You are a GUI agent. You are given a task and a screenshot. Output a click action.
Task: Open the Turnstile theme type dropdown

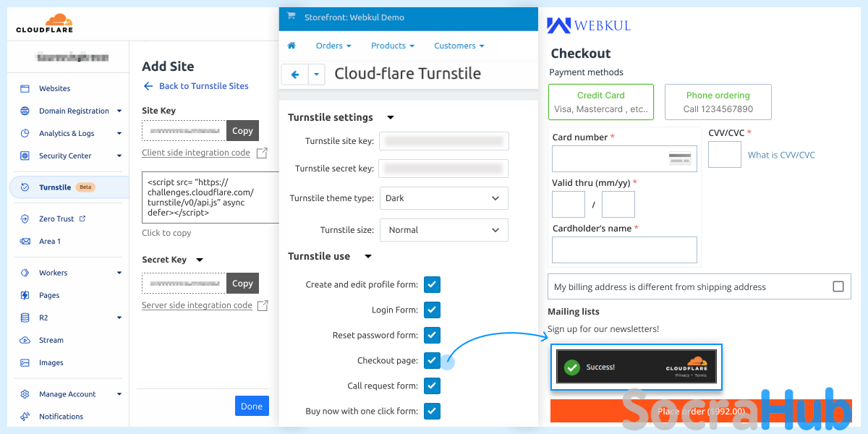[443, 198]
